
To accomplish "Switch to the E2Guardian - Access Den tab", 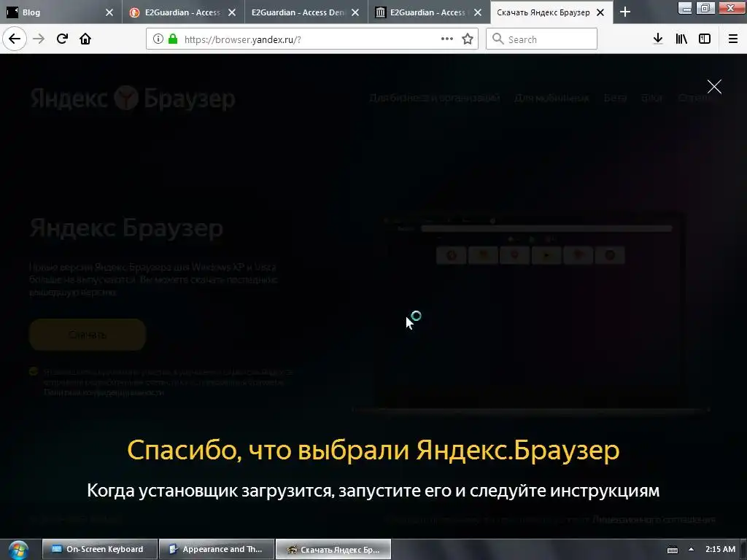I will point(298,12).
